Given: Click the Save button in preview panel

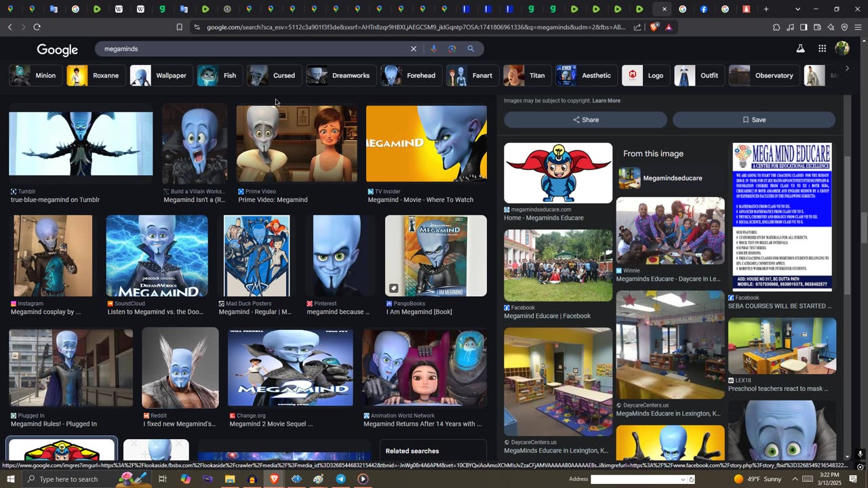Looking at the screenshot, I should coord(754,120).
